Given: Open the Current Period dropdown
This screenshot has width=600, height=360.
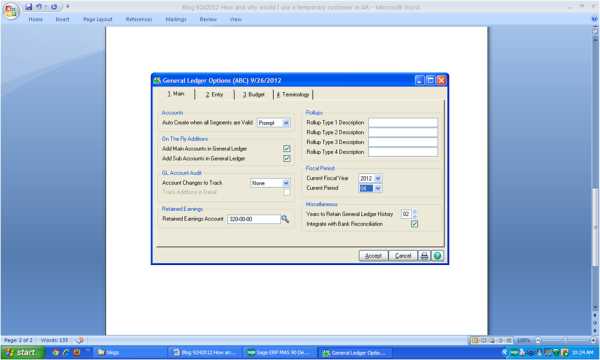Looking at the screenshot, I should click(x=378, y=188).
